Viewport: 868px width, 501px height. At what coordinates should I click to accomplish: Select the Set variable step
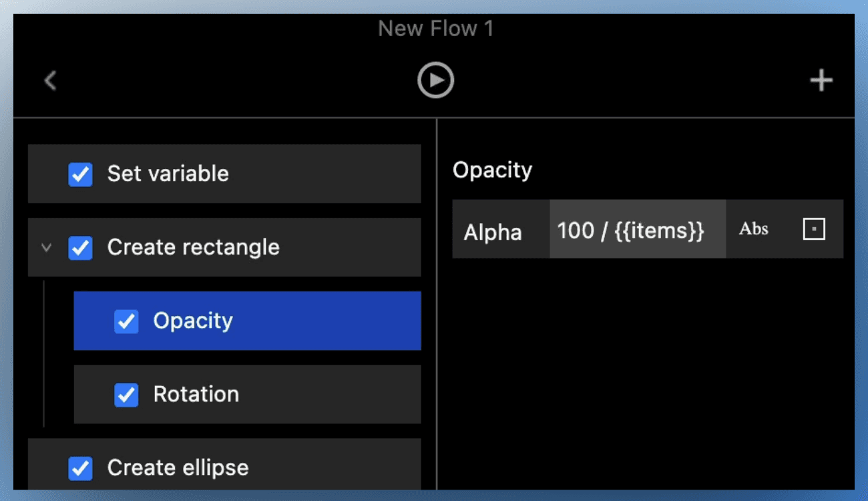pos(267,174)
